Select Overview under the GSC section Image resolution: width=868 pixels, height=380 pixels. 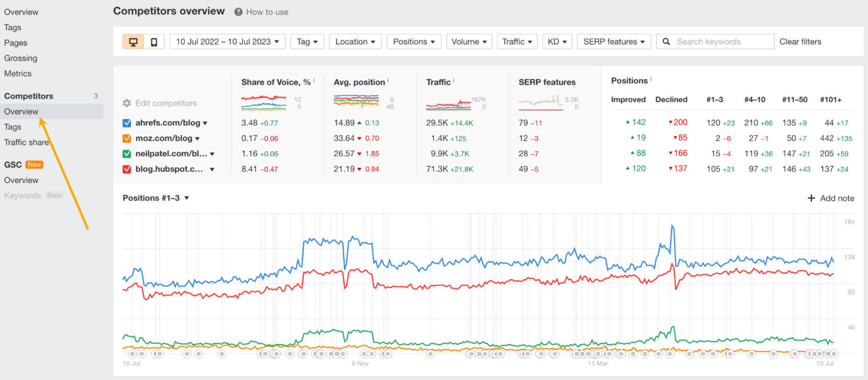[x=21, y=180]
